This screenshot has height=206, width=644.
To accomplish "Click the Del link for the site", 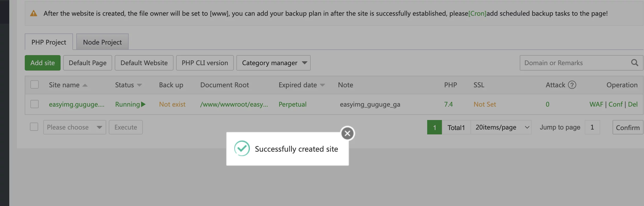I will (x=633, y=104).
